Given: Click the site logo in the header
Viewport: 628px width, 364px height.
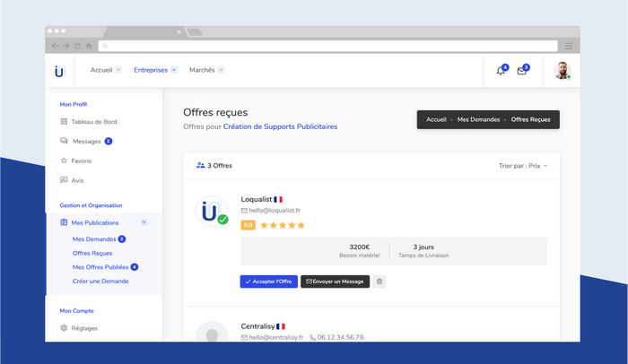Looking at the screenshot, I should point(59,71).
